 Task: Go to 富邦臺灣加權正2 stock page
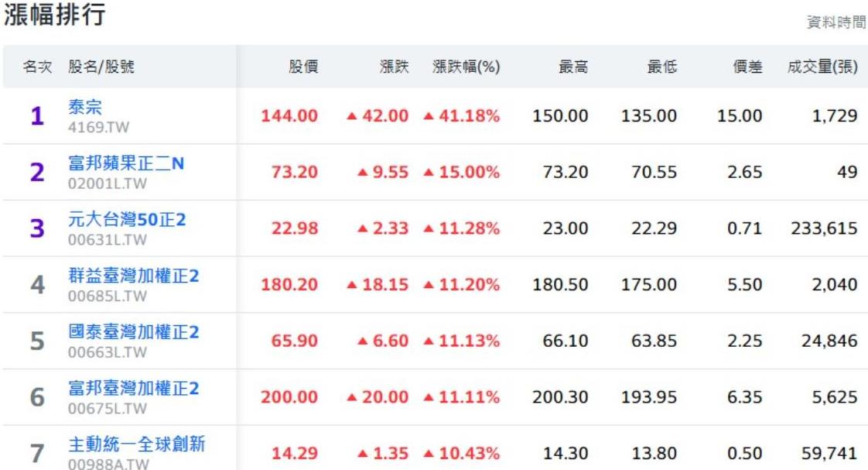134,389
